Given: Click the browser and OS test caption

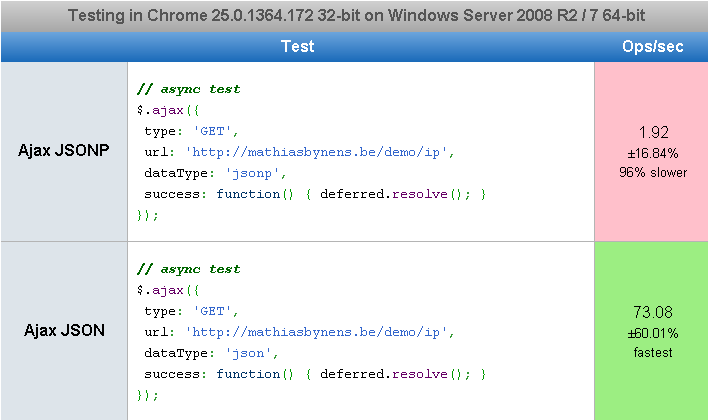Looking at the screenshot, I should [354, 16].
